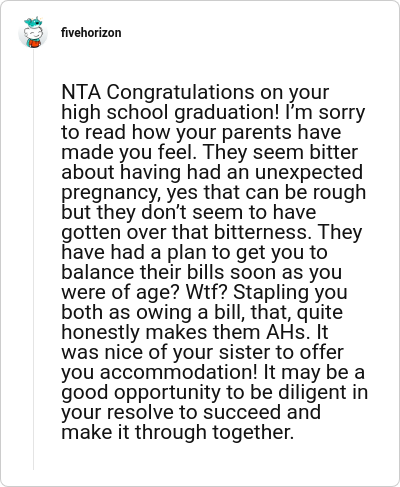Open the fivehorizon username profile link
Viewport: 400px width, 487px height.
(91, 33)
